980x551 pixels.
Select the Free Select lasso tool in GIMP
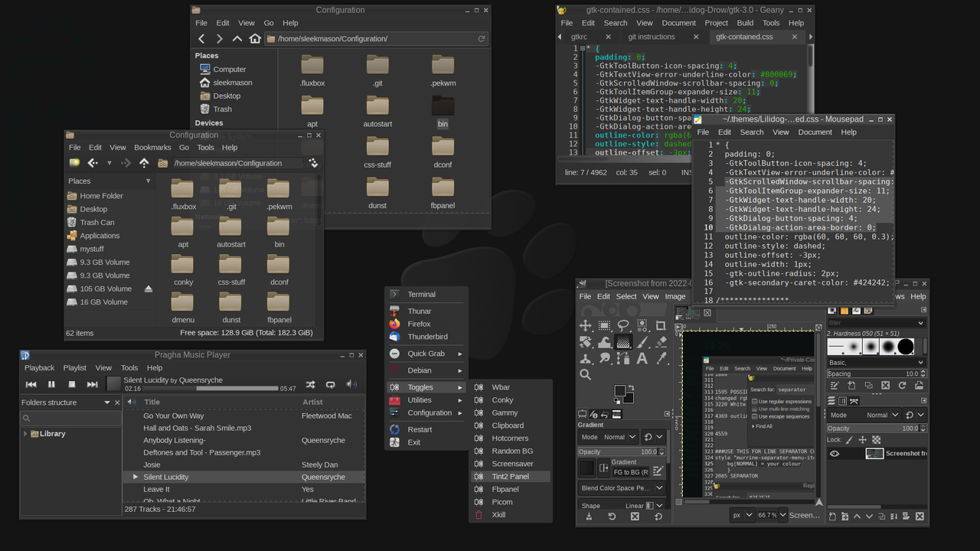click(623, 326)
